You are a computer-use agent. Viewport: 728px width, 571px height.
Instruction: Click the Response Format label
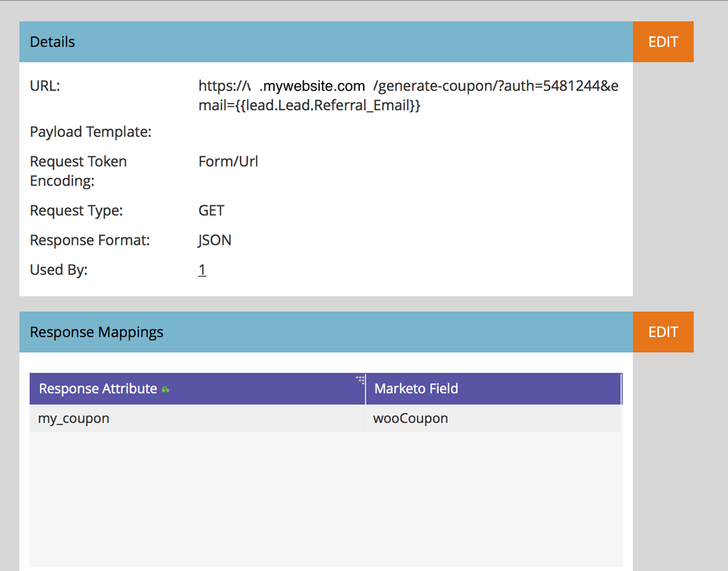coord(90,240)
